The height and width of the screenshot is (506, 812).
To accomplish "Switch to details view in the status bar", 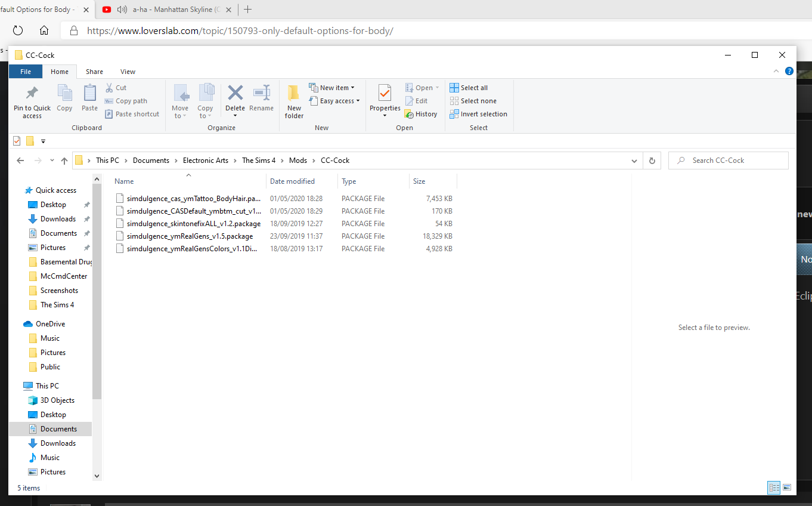I will point(774,488).
